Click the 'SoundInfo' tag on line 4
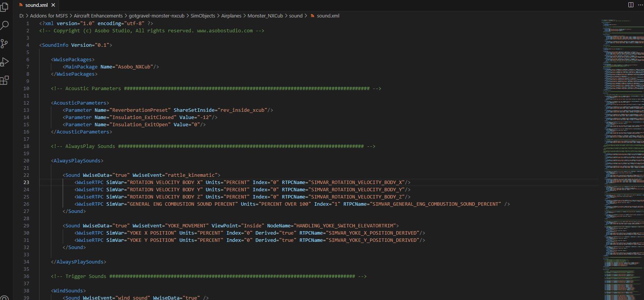 (55, 45)
